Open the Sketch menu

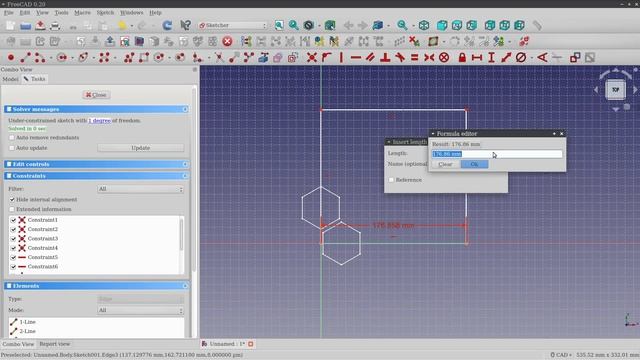click(105, 13)
